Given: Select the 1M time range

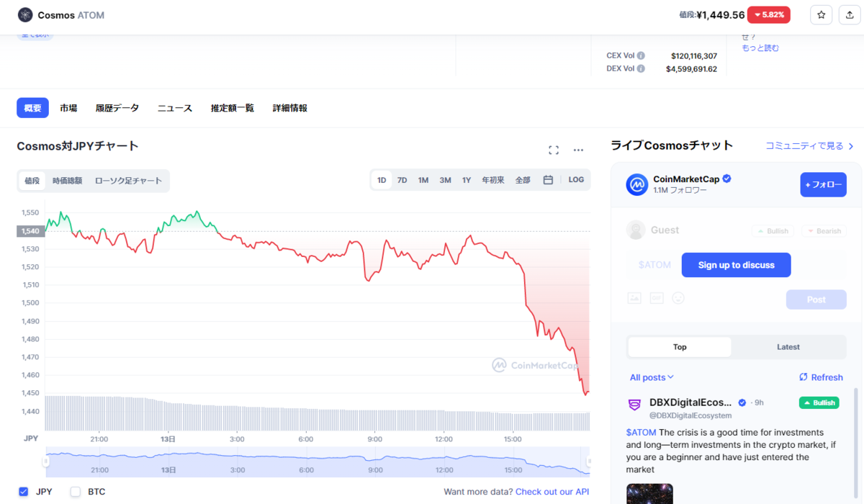Looking at the screenshot, I should [423, 180].
